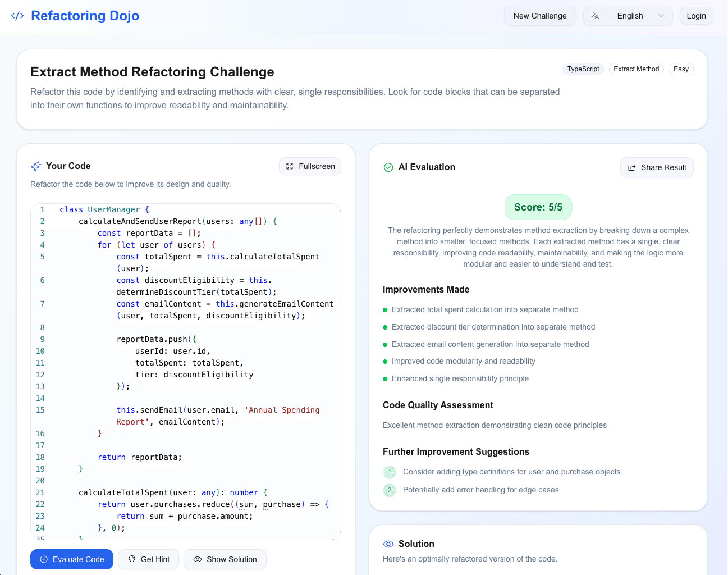Screen dimensions: 728x575
Task: Click the green checkmark icon beside AI Evaluation
Action: pyautogui.click(x=388, y=167)
